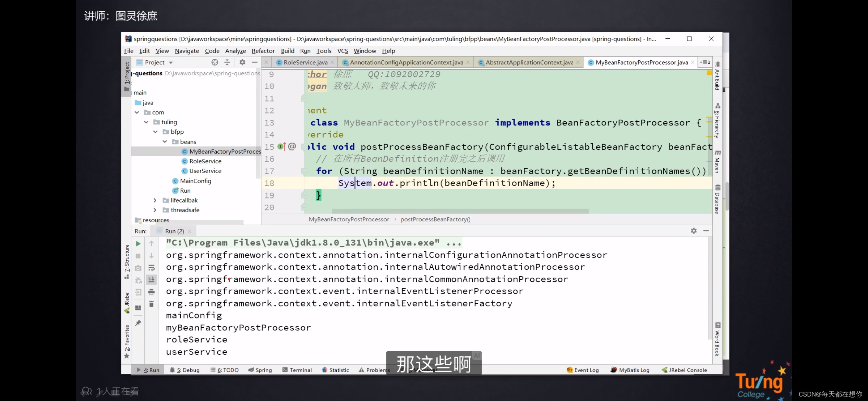Open the Refactor menu
The height and width of the screenshot is (401, 868).
tap(263, 51)
